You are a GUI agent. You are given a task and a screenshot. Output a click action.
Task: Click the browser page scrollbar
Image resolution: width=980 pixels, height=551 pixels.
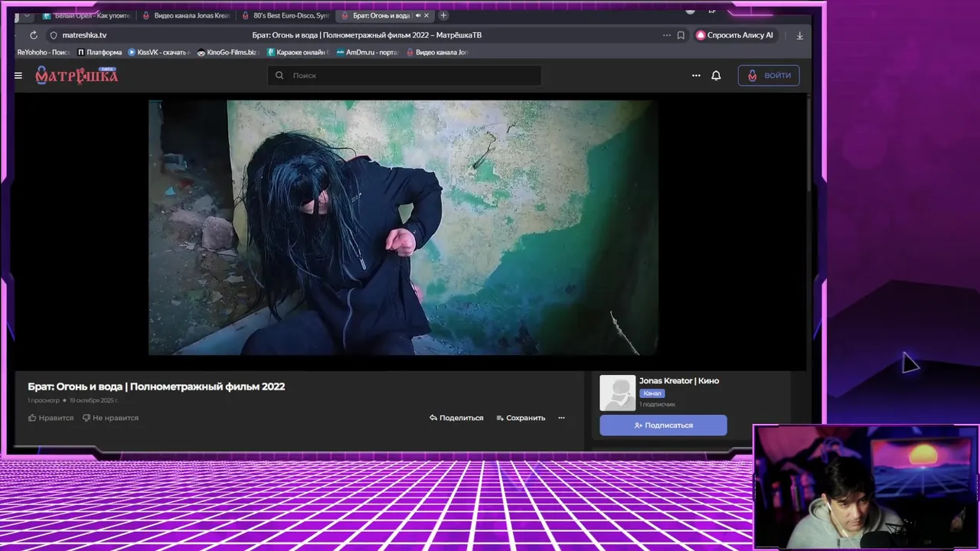[x=809, y=145]
